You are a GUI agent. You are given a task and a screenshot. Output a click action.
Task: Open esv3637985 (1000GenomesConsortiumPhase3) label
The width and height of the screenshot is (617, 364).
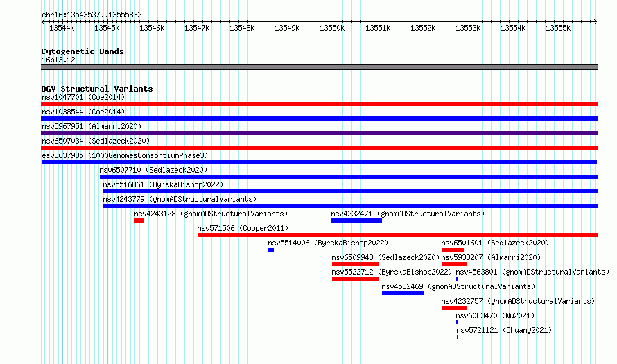click(x=125, y=155)
